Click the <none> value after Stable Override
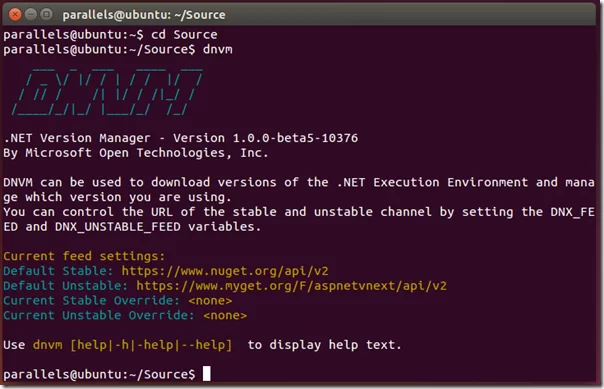This screenshot has height=389, width=604. tap(210, 301)
